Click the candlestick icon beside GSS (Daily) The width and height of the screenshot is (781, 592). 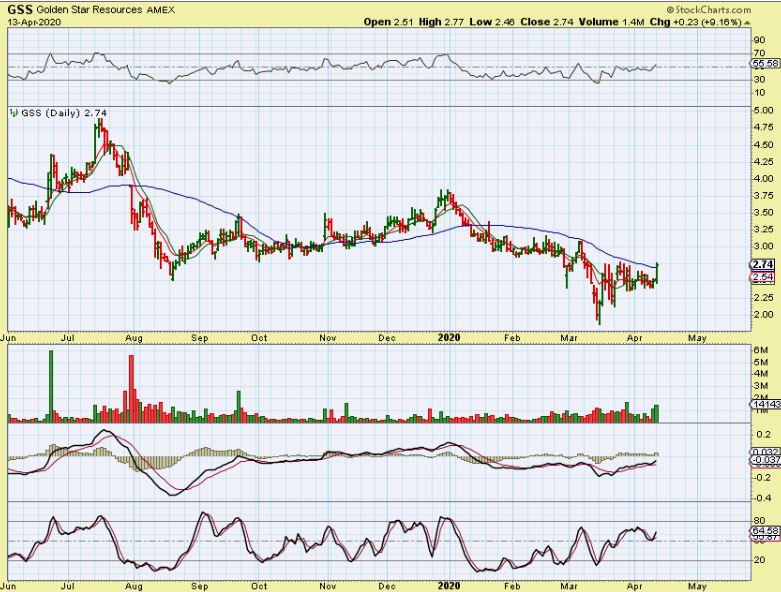(x=14, y=114)
